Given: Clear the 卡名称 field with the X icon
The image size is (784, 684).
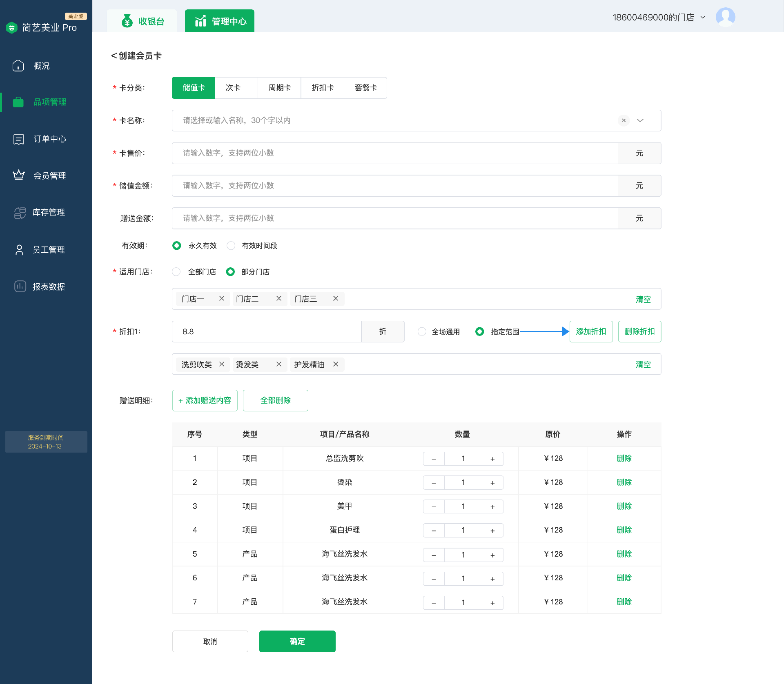Looking at the screenshot, I should click(624, 120).
